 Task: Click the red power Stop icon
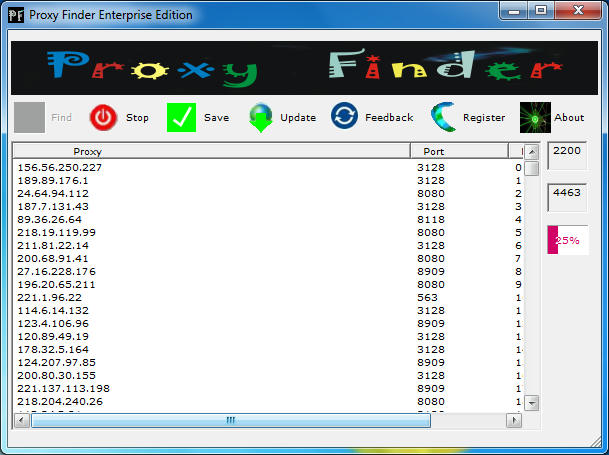click(x=103, y=117)
